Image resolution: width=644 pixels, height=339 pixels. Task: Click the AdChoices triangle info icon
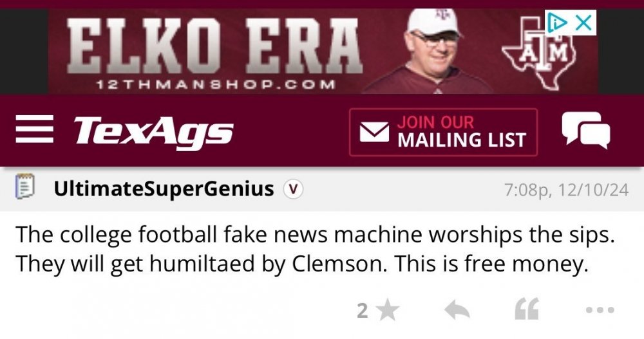pos(557,23)
